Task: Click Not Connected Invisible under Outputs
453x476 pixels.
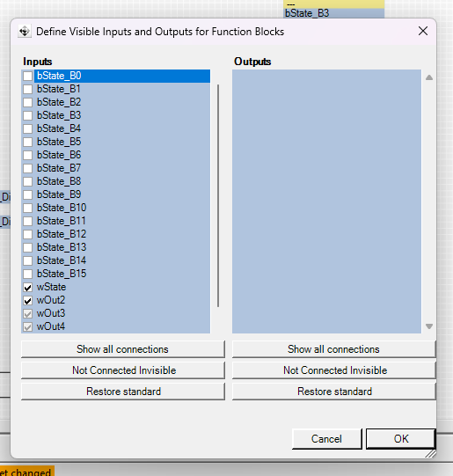Action: pyautogui.click(x=333, y=370)
